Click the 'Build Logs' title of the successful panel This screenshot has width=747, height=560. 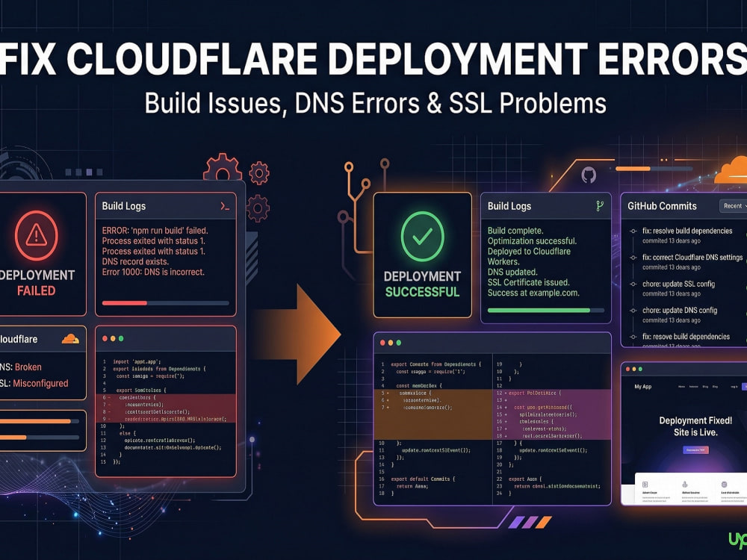509,206
